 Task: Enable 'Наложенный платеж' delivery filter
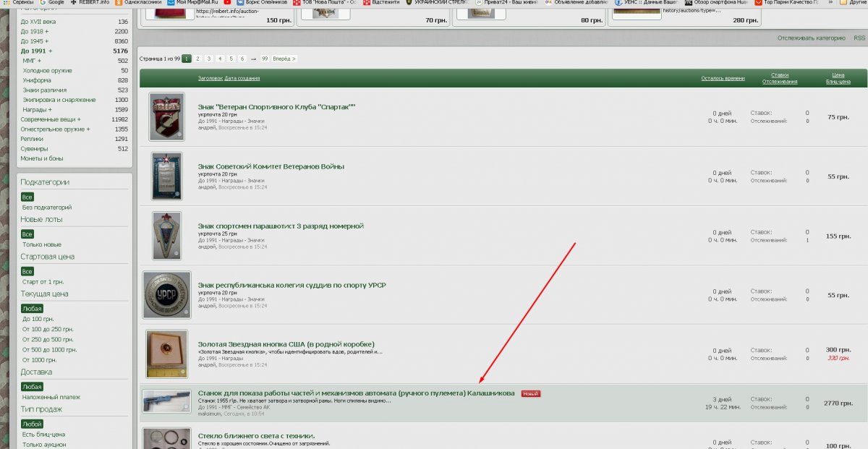(51, 397)
